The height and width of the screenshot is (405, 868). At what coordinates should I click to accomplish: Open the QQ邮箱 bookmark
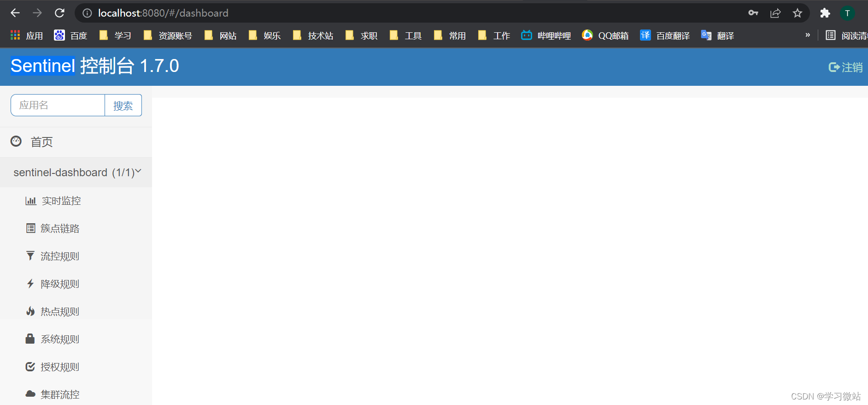[x=605, y=36]
